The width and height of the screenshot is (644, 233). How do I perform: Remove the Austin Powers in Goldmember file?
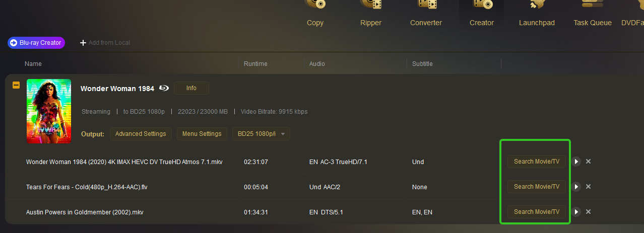[588, 212]
